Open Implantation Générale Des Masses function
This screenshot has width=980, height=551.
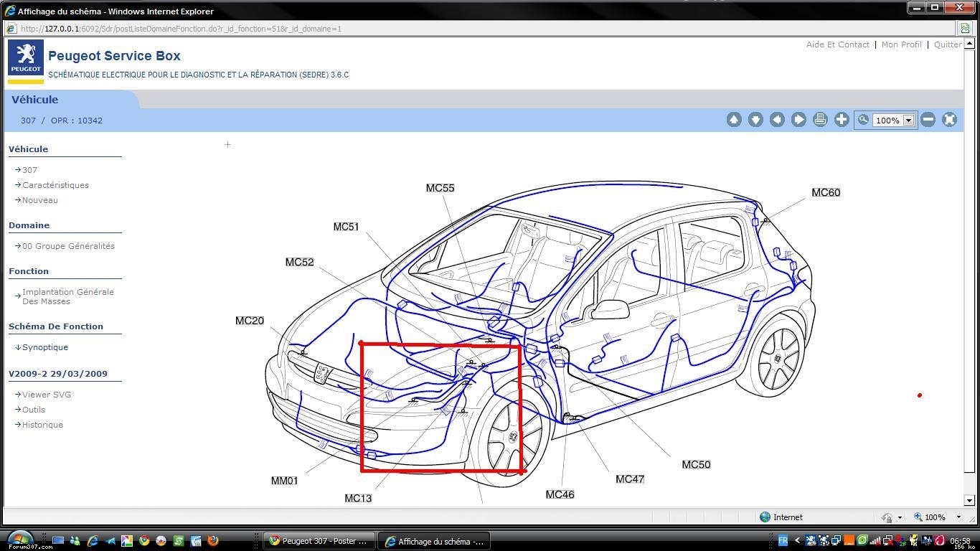click(x=67, y=296)
